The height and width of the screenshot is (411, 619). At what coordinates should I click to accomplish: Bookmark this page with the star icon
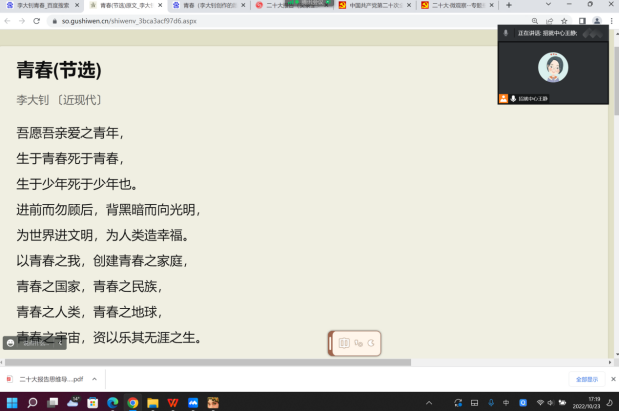[x=566, y=20]
